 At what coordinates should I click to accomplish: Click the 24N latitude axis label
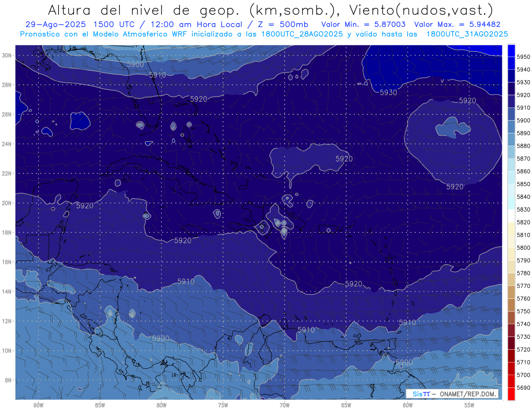[x=6, y=144]
